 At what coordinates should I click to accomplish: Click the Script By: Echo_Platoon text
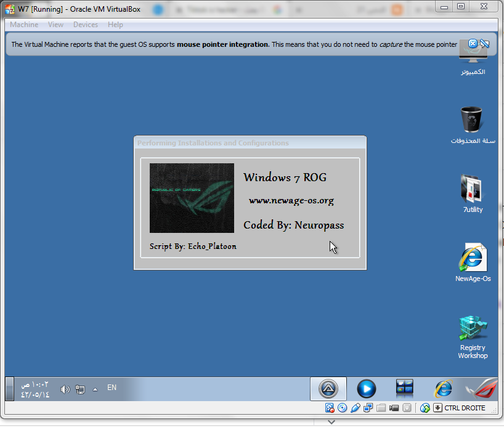193,246
